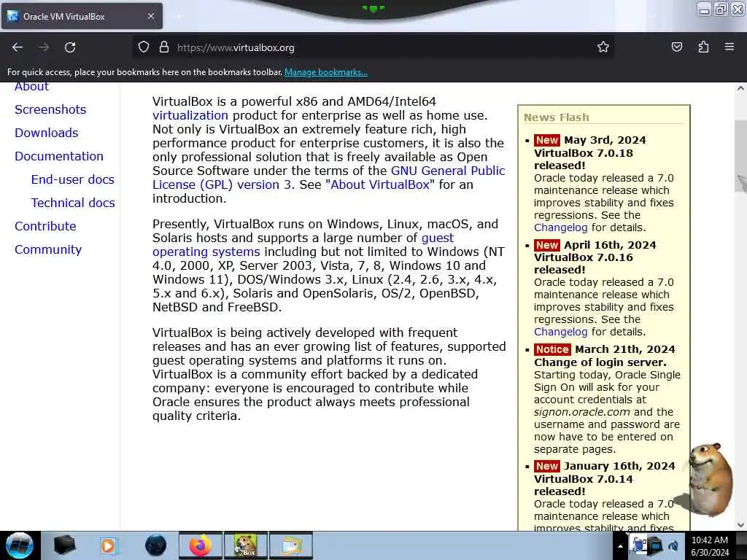This screenshot has width=747, height=560.
Task: Open a new tab with the plus button
Action: [x=179, y=16]
